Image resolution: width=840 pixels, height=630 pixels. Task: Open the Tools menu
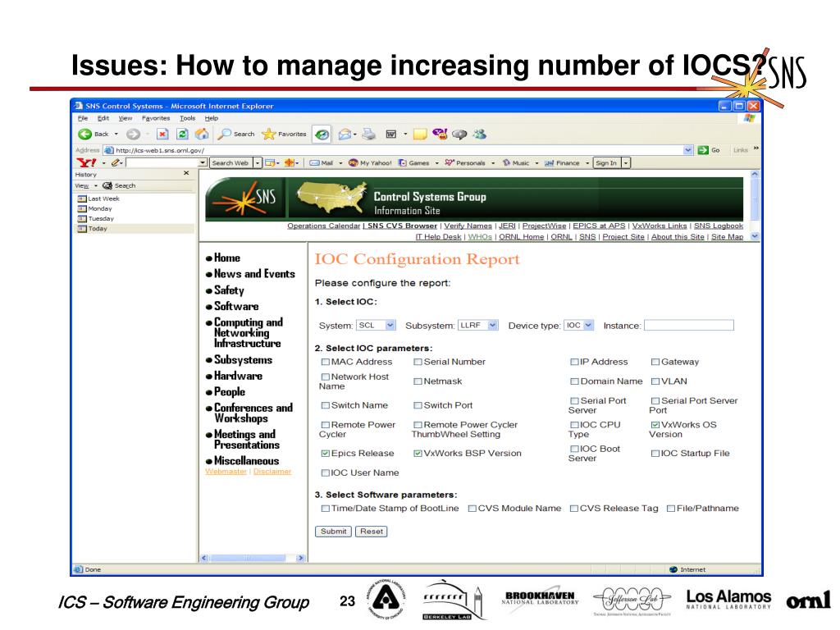point(188,118)
